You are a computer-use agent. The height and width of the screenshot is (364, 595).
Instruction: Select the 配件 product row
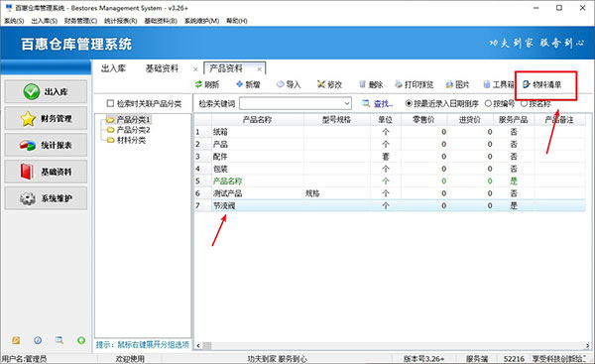[x=390, y=157]
